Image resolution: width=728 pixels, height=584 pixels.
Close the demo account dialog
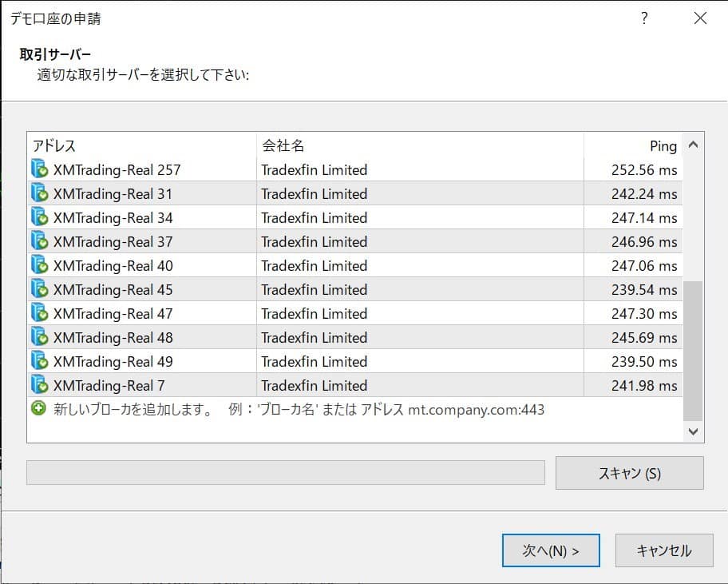[x=700, y=18]
